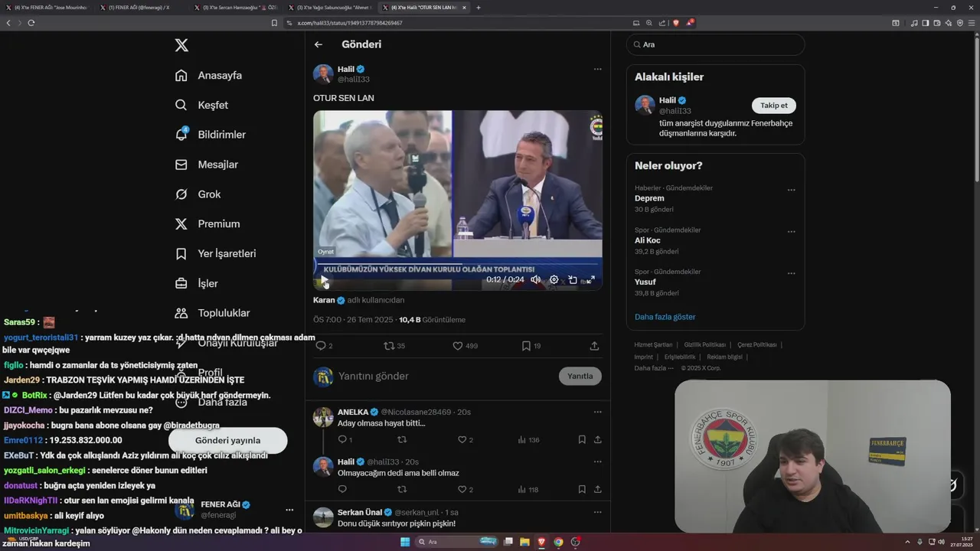Repost ANELKA's comment
This screenshot has width=980, height=551.
click(x=402, y=439)
